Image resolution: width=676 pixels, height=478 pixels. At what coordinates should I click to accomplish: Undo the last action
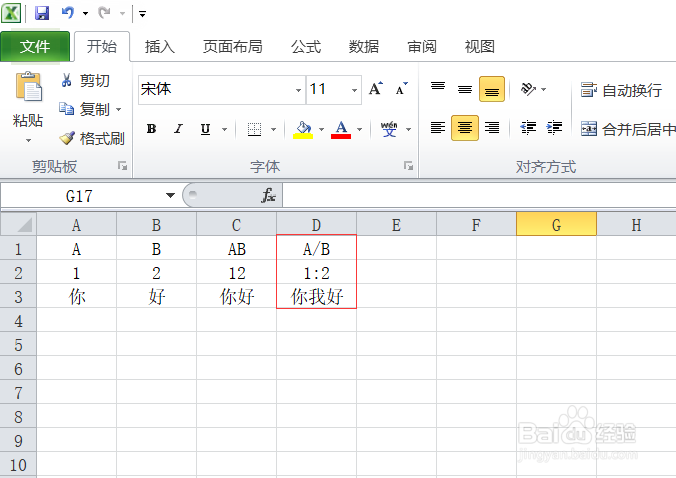(68, 13)
